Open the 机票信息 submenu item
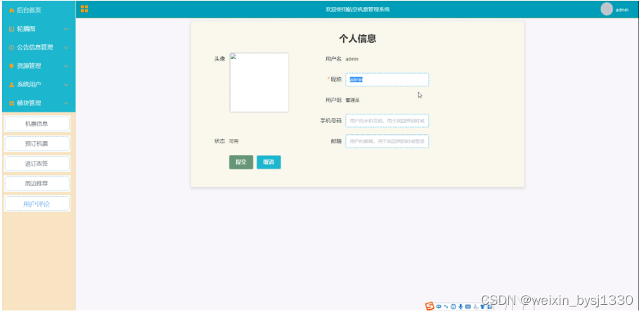 [37, 124]
